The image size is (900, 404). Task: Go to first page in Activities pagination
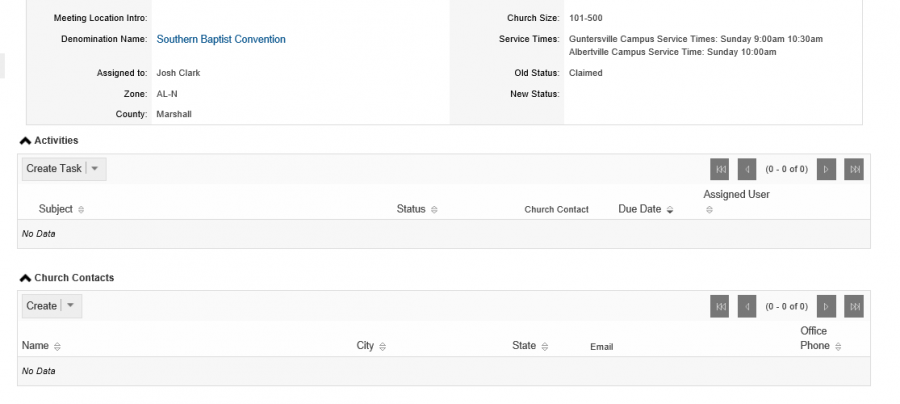click(x=720, y=169)
